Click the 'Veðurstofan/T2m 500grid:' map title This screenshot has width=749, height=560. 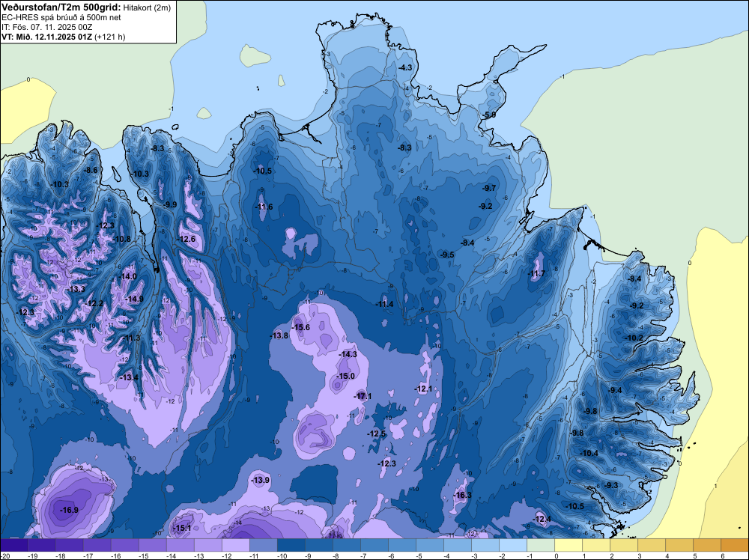tap(61, 7)
